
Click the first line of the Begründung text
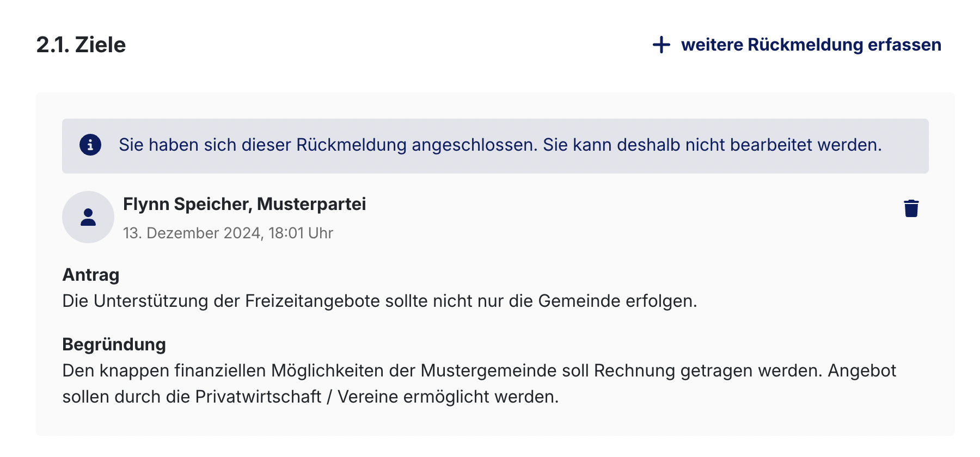pos(479,370)
